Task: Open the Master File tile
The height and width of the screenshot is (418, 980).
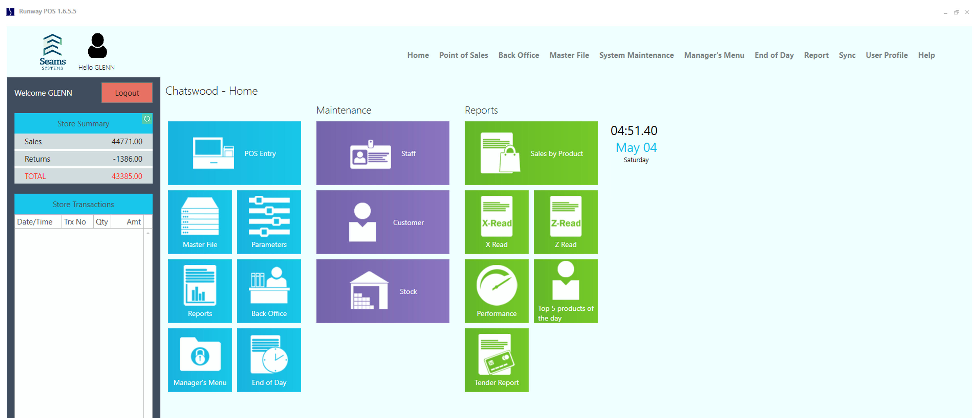Action: pyautogui.click(x=200, y=222)
